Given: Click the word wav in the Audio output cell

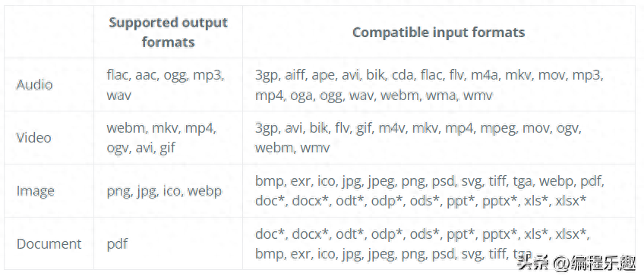Looking at the screenshot, I should 119,96.
